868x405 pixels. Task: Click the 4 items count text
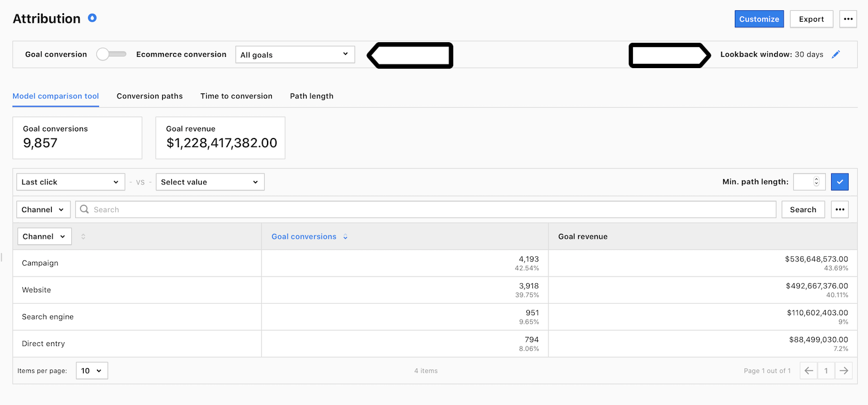[426, 371]
